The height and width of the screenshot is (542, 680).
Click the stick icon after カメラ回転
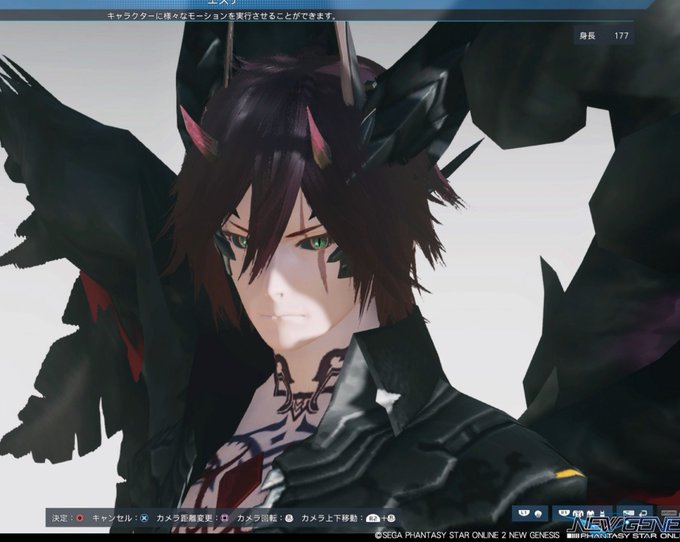289,518
